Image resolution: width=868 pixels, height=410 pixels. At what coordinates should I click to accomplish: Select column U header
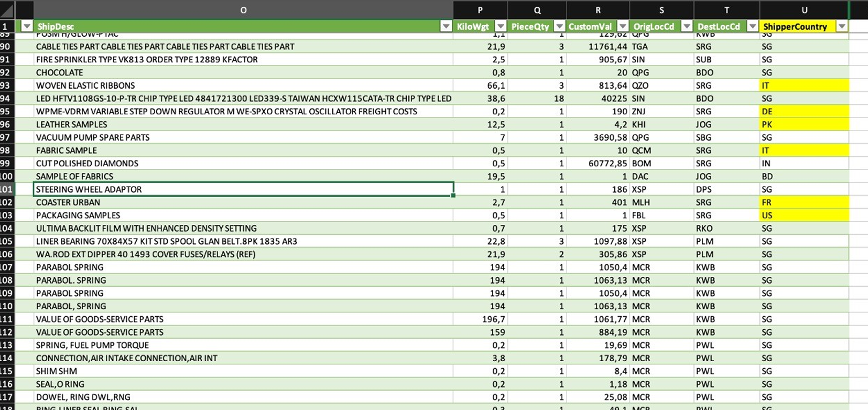click(x=804, y=10)
